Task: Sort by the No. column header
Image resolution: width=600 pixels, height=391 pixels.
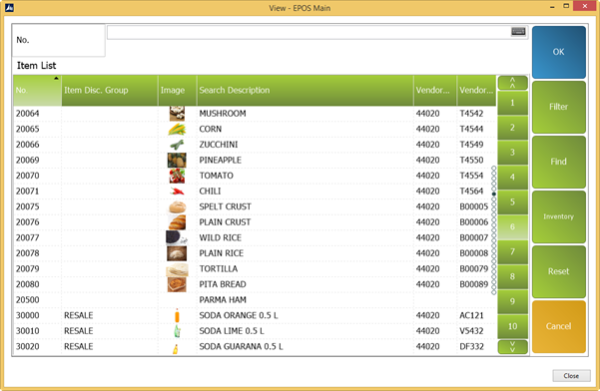Action: coord(37,90)
